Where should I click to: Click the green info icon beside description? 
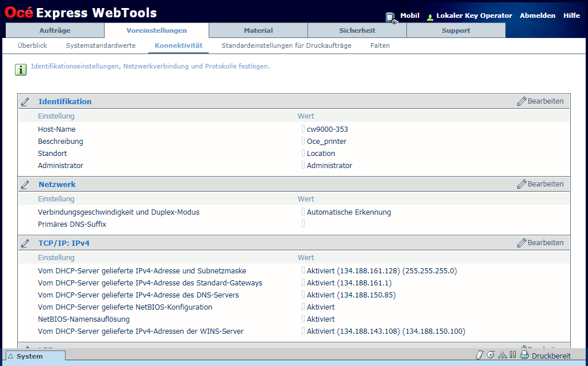[21, 70]
